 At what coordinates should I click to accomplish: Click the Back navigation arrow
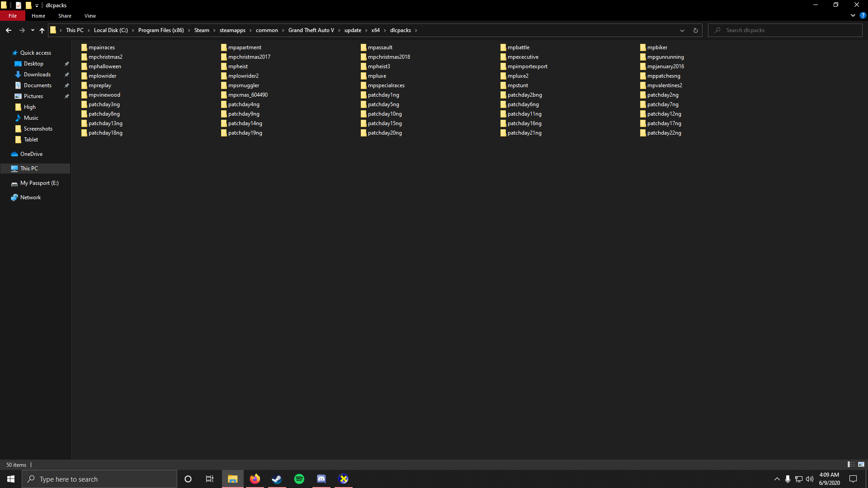9,30
